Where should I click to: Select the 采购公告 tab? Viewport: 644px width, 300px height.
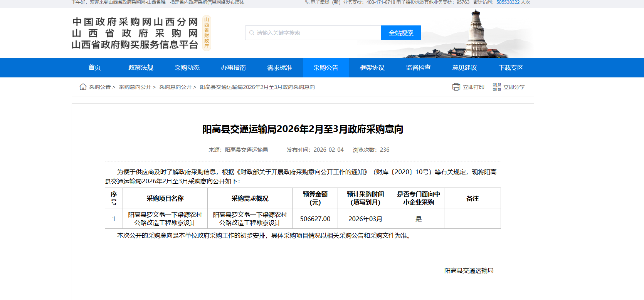326,68
